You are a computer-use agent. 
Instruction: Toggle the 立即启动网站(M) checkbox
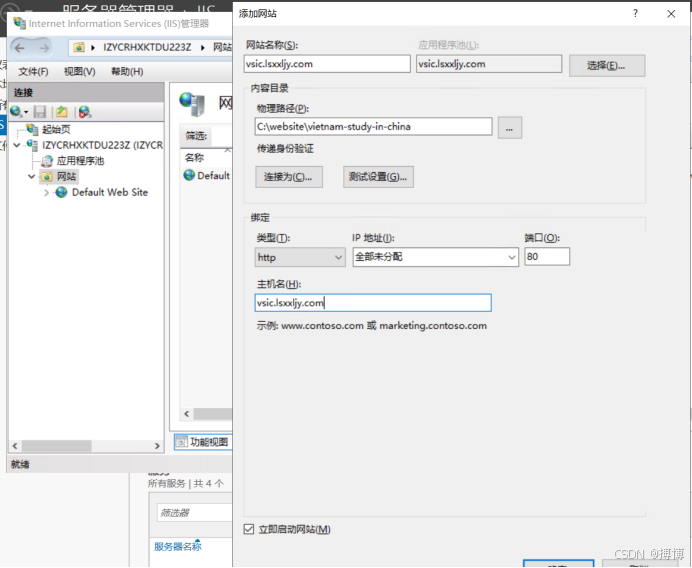click(x=249, y=529)
